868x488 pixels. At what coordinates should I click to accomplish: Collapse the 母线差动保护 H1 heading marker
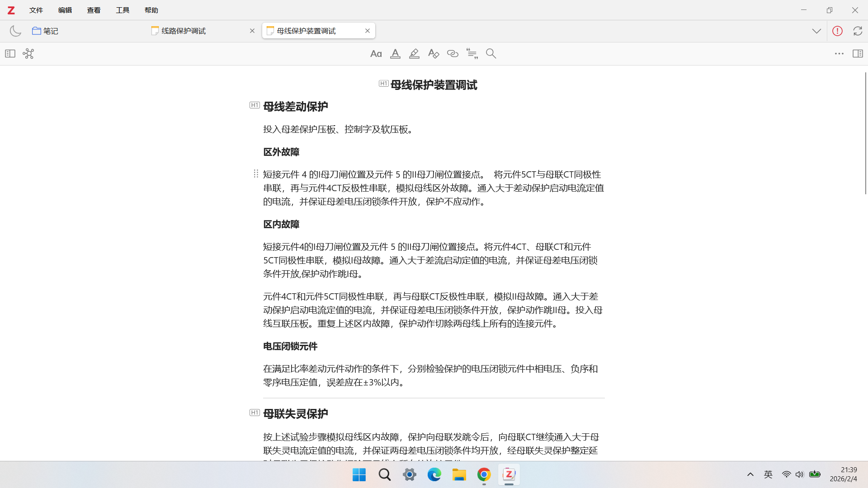[x=255, y=105]
